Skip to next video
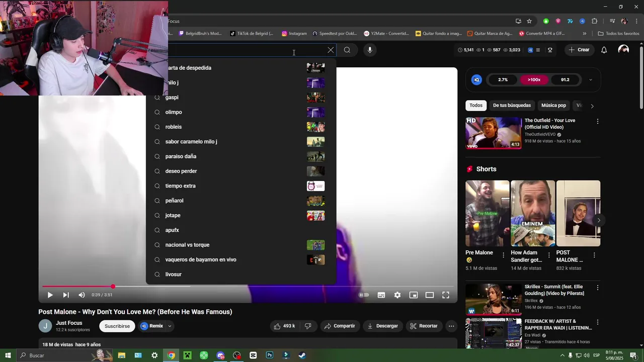 pos(66,295)
